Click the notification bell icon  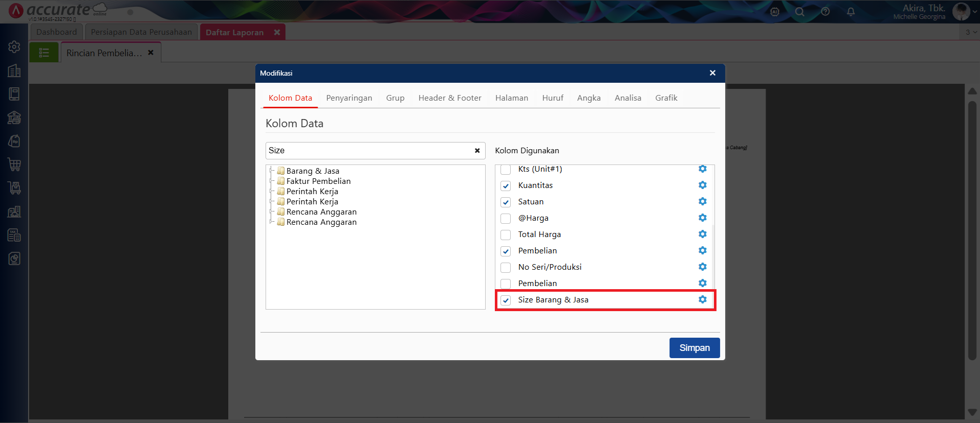click(x=850, y=12)
